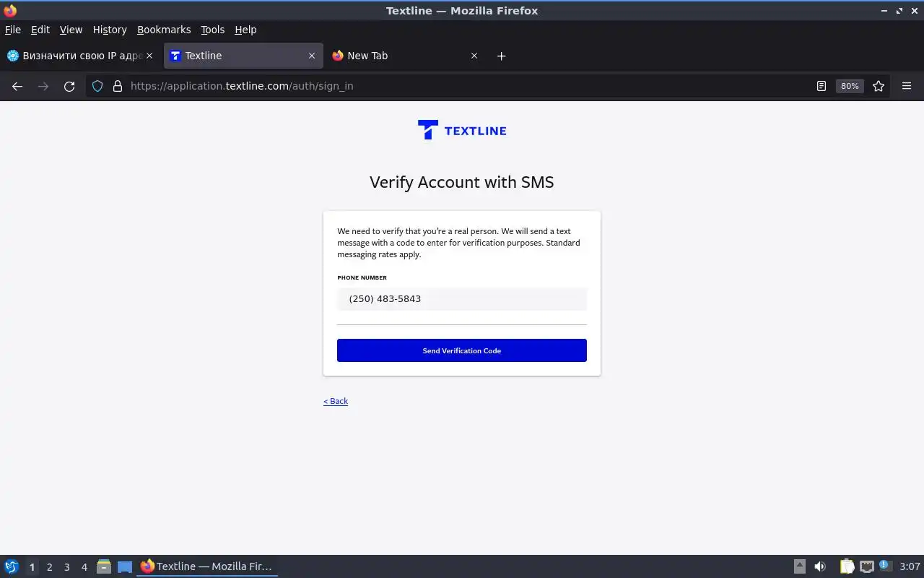Image resolution: width=924 pixels, height=578 pixels.
Task: Close the New Tab tab
Action: pos(474,56)
